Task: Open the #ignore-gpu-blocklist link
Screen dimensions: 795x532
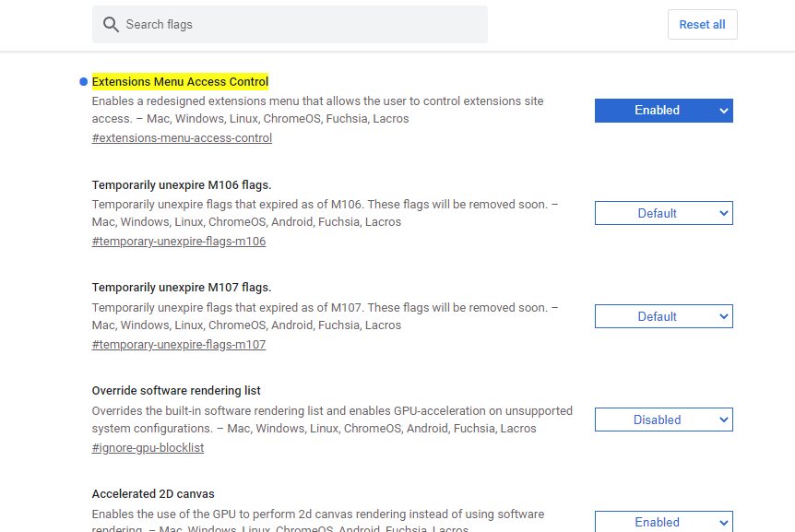Action: 148,448
